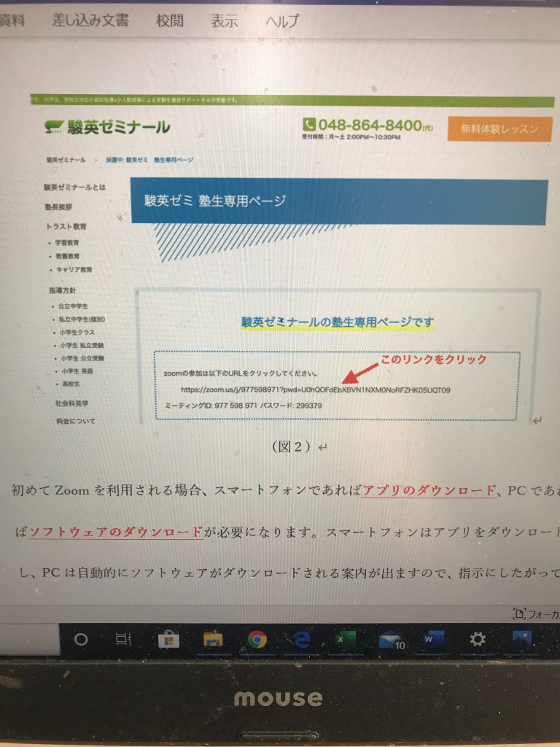Click the highlighted 駿英ゼミナールの塾生専用ページです heading
This screenshot has height=747, width=560.
[337, 322]
